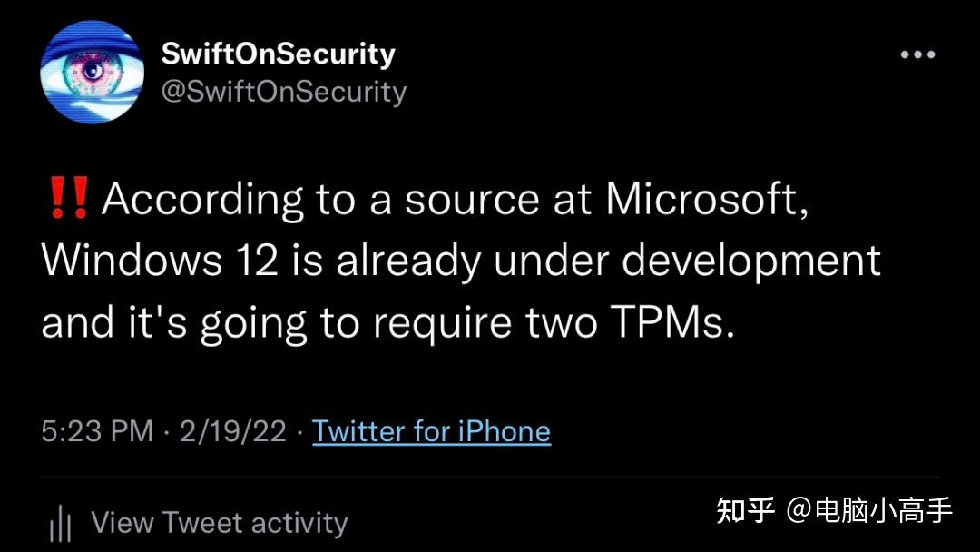The image size is (980, 552).
Task: Open the Twitter for iPhone link
Action: (x=432, y=431)
